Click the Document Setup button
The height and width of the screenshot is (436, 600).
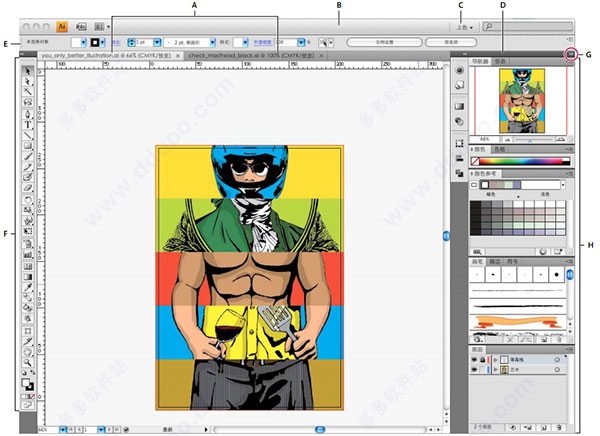point(384,42)
